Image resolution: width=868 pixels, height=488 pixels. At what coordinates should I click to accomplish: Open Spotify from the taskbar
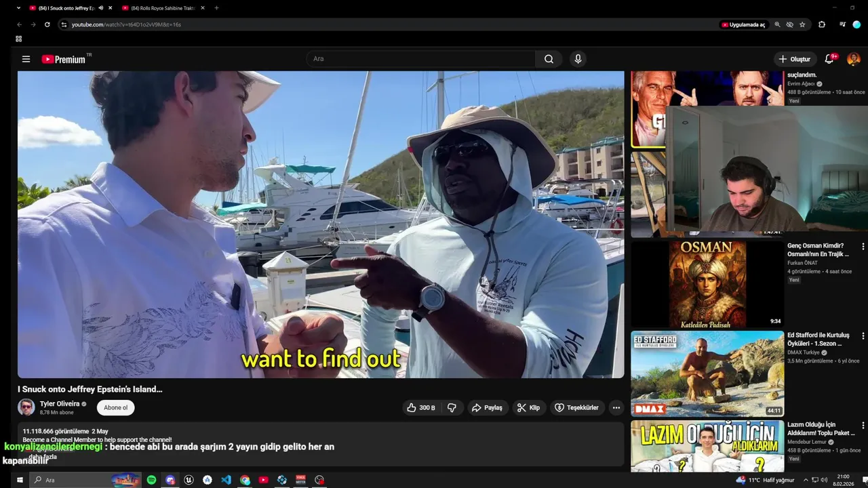[x=151, y=480]
